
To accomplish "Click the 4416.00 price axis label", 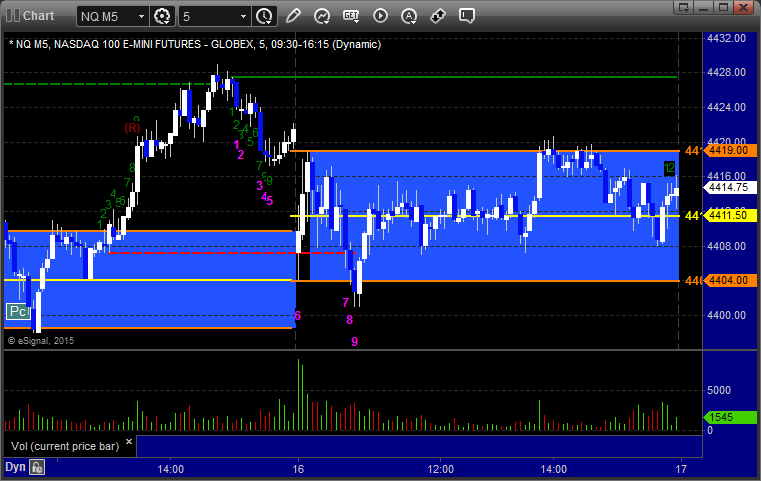I will click(727, 176).
